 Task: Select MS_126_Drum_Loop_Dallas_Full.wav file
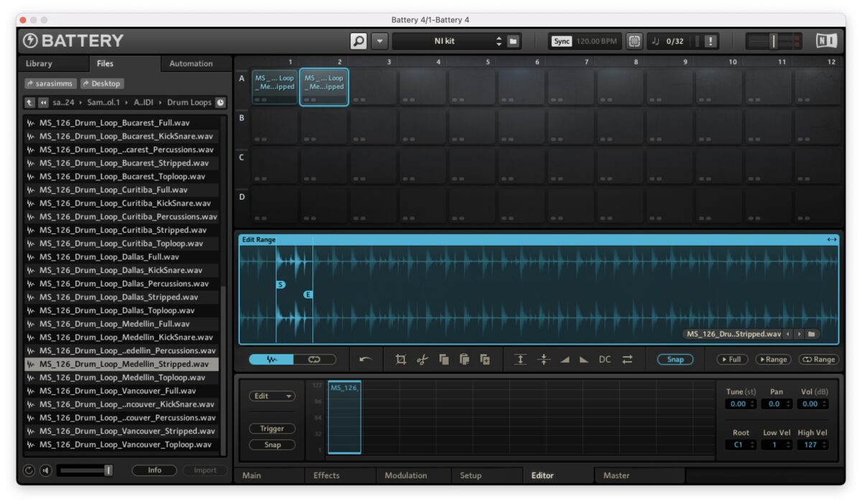tap(109, 257)
